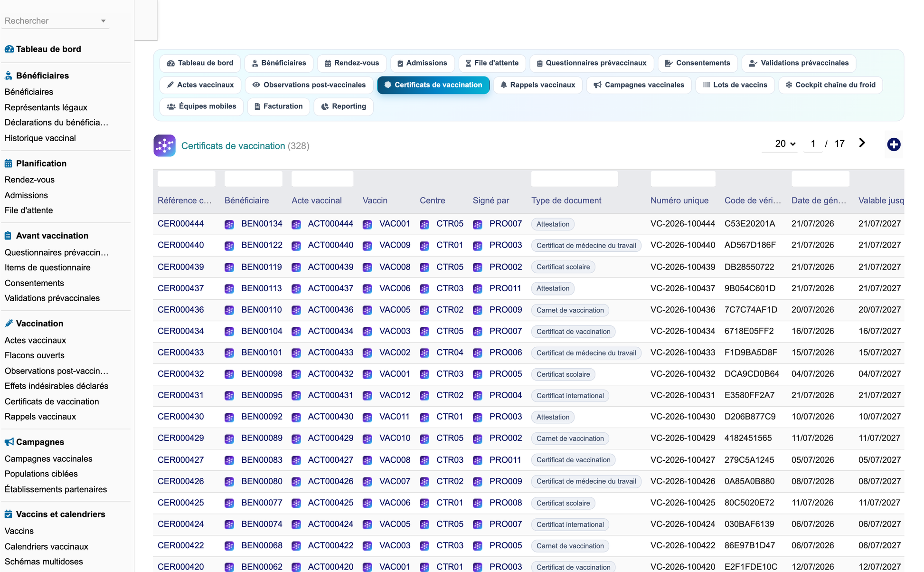The image size is (924, 572).
Task: Click centre icon next to CTR03 in CER000437 row
Action: [424, 288]
